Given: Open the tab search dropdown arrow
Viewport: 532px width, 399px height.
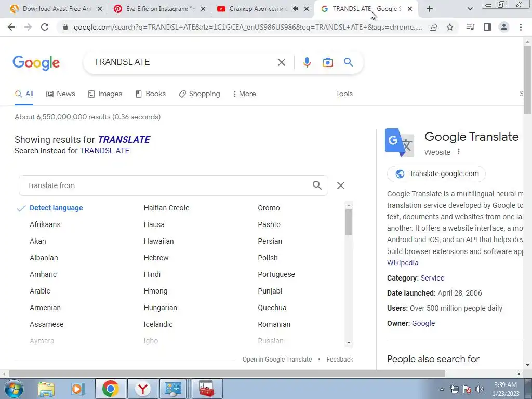Looking at the screenshot, I should pyautogui.click(x=470, y=9).
